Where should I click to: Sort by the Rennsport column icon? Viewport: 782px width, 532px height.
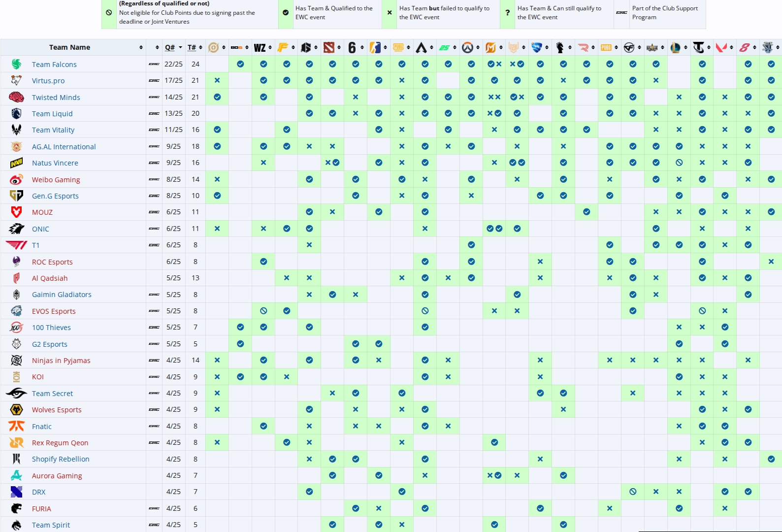583,47
